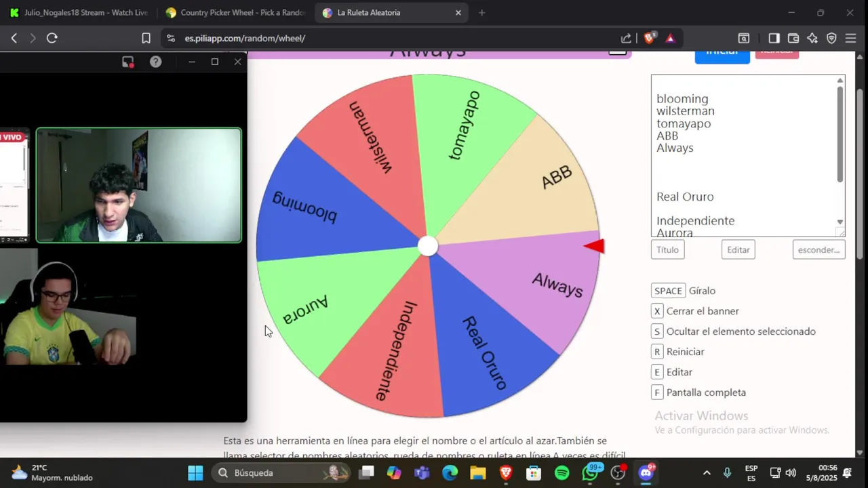Go back to the previous browser page
The height and width of the screenshot is (488, 868).
coord(14,39)
